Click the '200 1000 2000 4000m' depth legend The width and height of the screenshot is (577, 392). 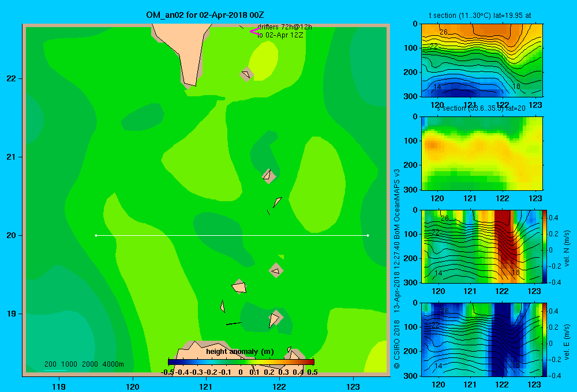coord(84,364)
